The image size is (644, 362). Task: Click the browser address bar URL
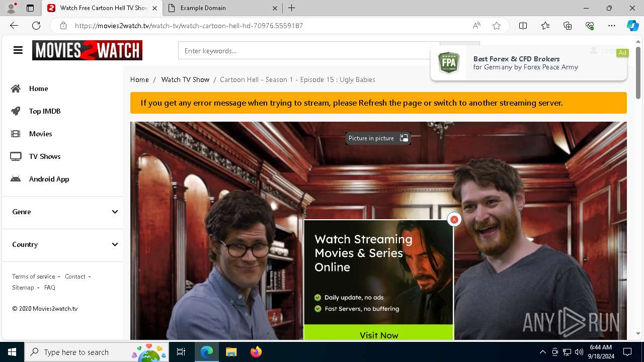click(189, 26)
